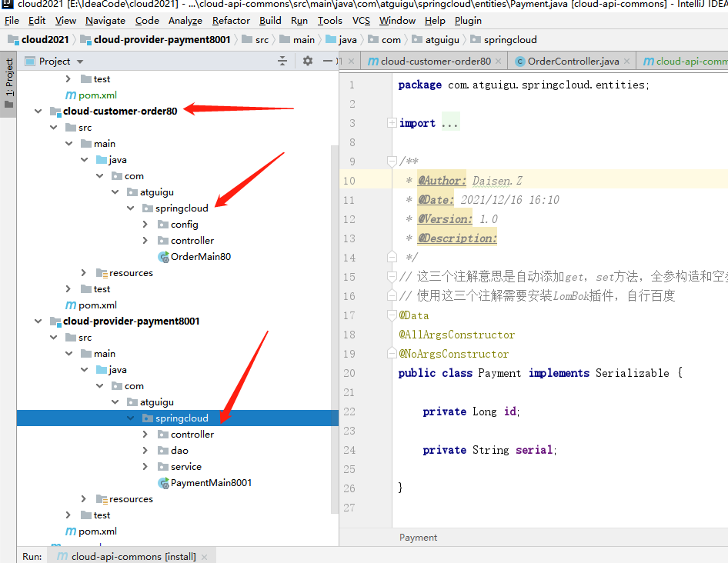Expand the dao package
This screenshot has height=563, width=728.
145,451
